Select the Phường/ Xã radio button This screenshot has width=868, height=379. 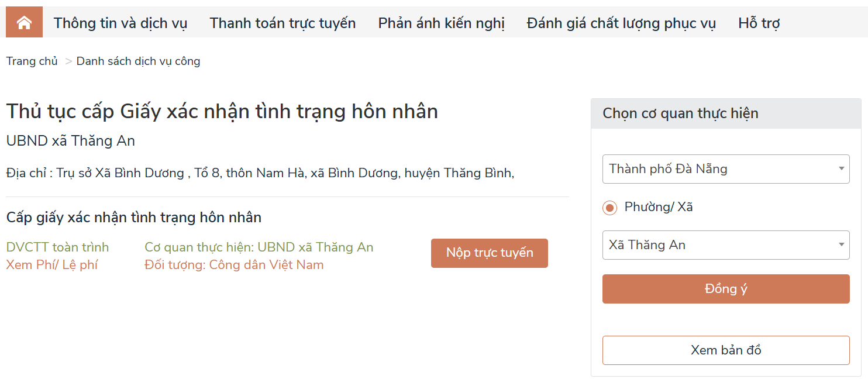pyautogui.click(x=610, y=208)
